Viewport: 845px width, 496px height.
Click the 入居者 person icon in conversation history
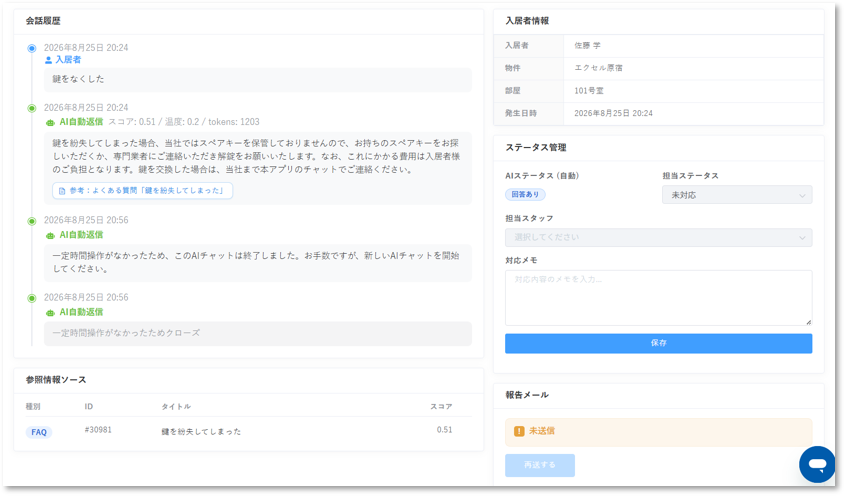click(x=49, y=60)
